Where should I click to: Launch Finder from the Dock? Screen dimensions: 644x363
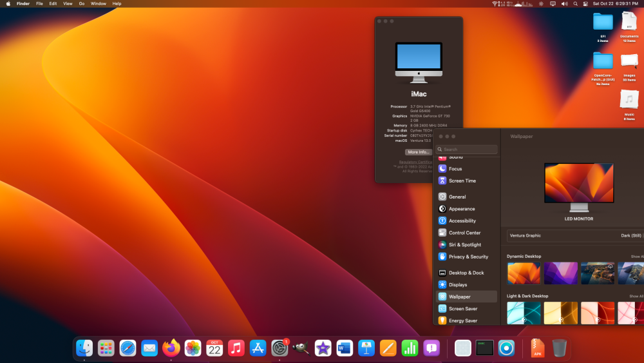(84, 348)
